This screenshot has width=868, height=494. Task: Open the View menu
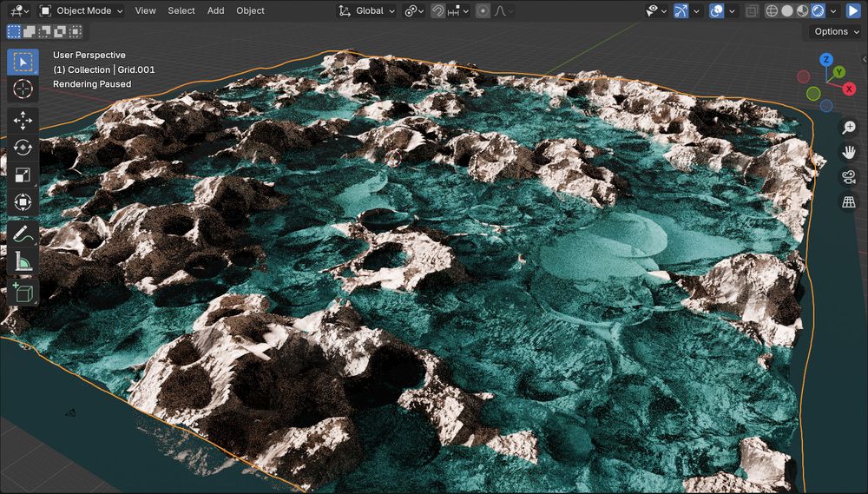coord(145,10)
